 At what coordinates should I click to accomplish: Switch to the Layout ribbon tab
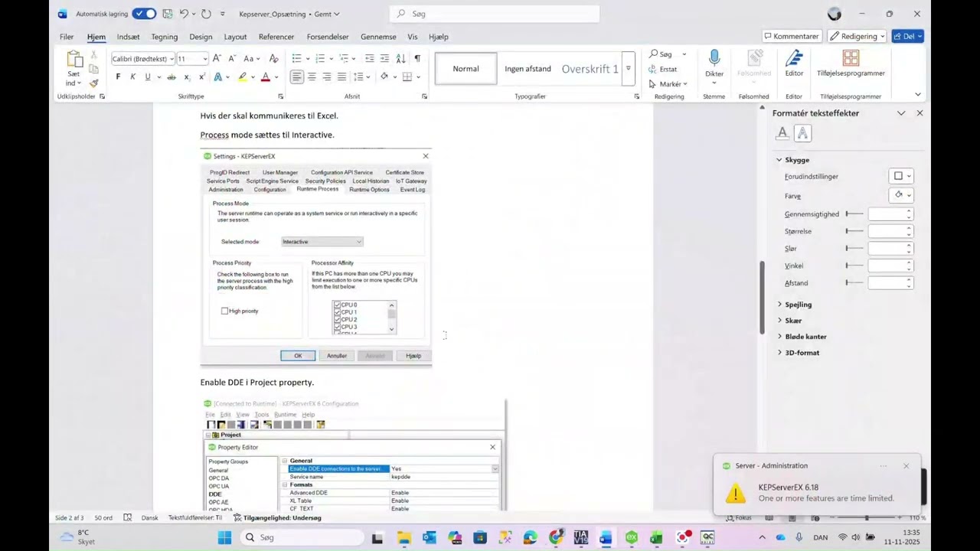click(x=235, y=37)
